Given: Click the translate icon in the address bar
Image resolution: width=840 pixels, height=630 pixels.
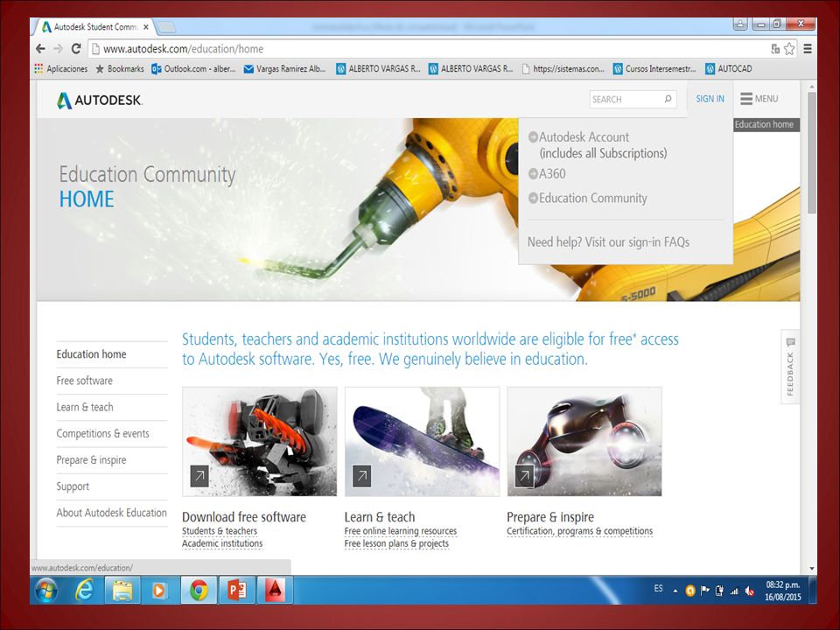Looking at the screenshot, I should click(774, 49).
